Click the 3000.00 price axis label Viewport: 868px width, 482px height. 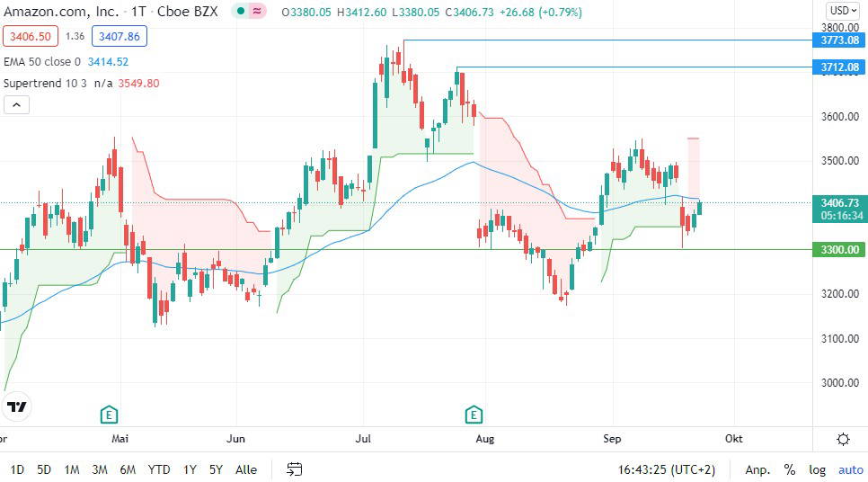pos(840,382)
